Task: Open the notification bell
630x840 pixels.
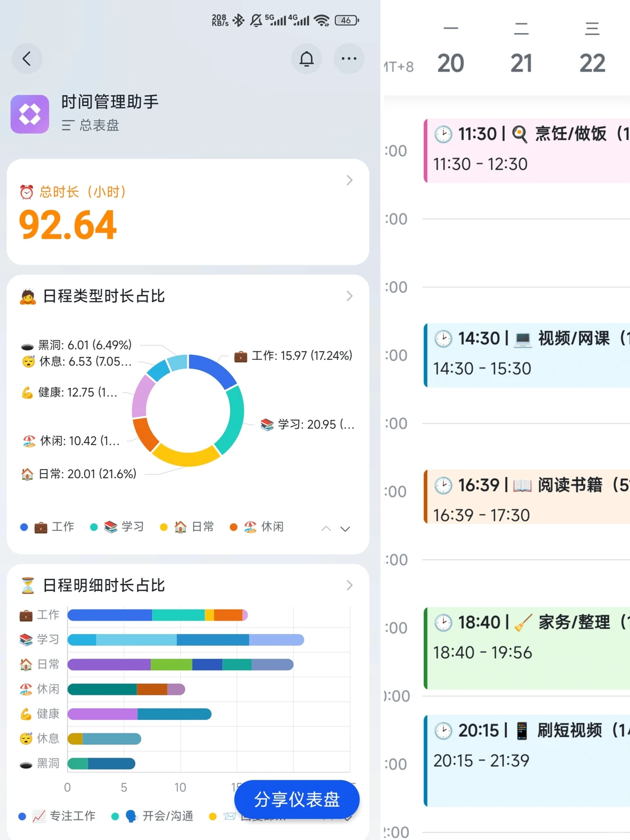Action: click(306, 58)
